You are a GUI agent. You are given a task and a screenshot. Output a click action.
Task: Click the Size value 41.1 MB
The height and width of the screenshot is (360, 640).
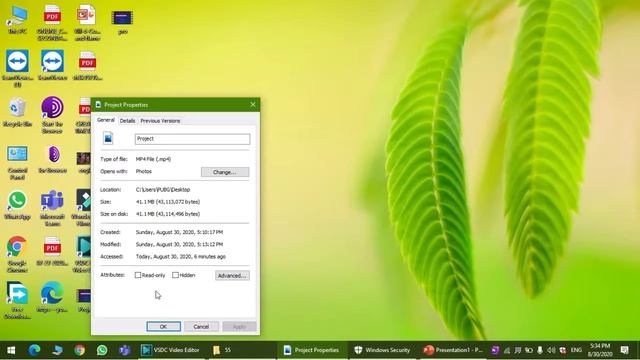pyautogui.click(x=168, y=202)
